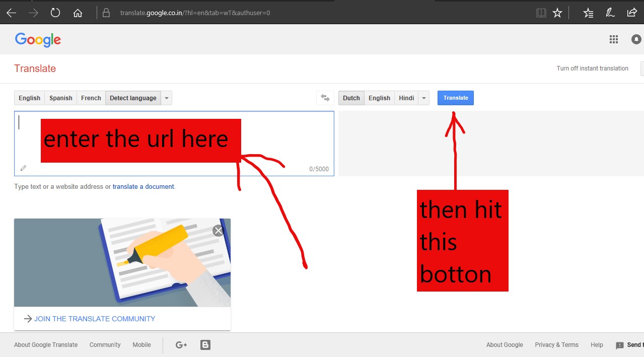Screen dimensions: 644x357
Task: Reload the page with the refresh icon
Action: pos(55,13)
